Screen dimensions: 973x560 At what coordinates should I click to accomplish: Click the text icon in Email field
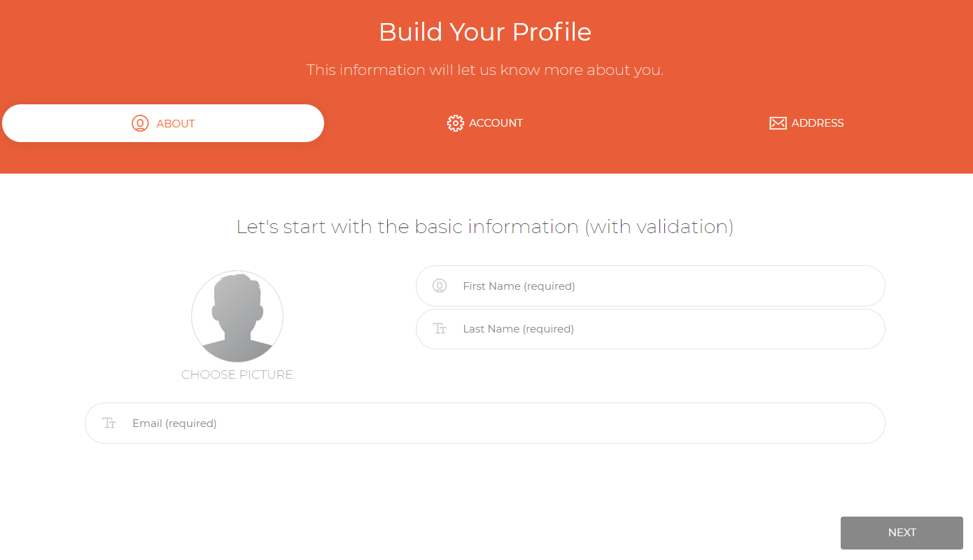(109, 423)
